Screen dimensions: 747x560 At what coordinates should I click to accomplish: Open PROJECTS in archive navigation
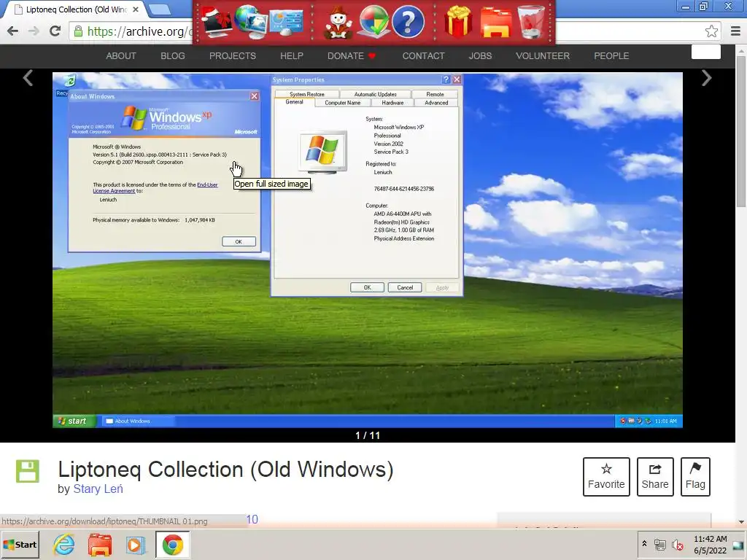click(x=233, y=55)
